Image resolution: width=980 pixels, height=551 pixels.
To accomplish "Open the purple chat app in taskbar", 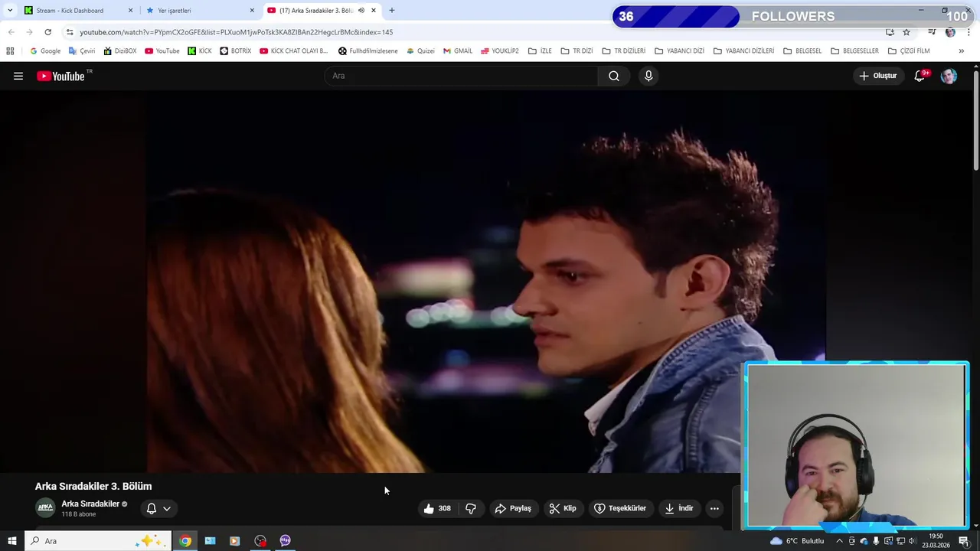I will tap(285, 541).
